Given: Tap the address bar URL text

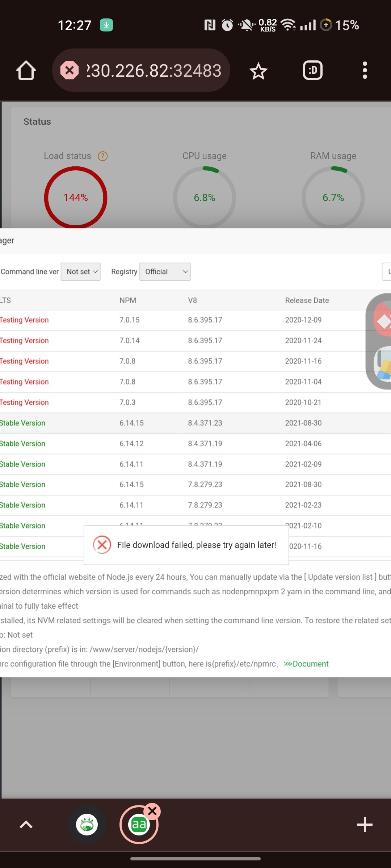Looking at the screenshot, I should tap(154, 71).
